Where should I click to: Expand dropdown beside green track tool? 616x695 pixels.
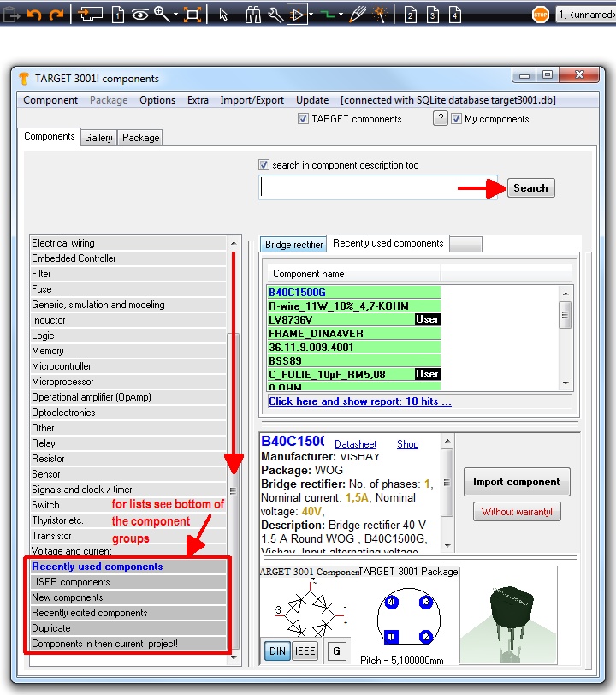click(340, 15)
